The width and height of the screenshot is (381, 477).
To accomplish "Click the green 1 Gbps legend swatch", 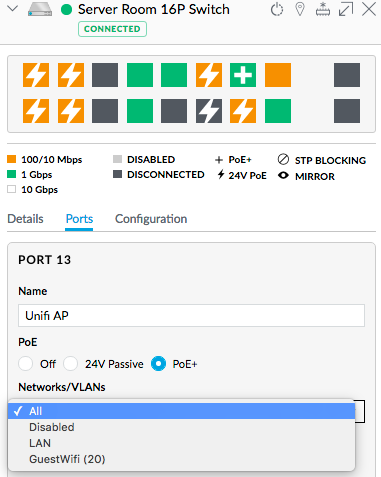I will (x=12, y=174).
